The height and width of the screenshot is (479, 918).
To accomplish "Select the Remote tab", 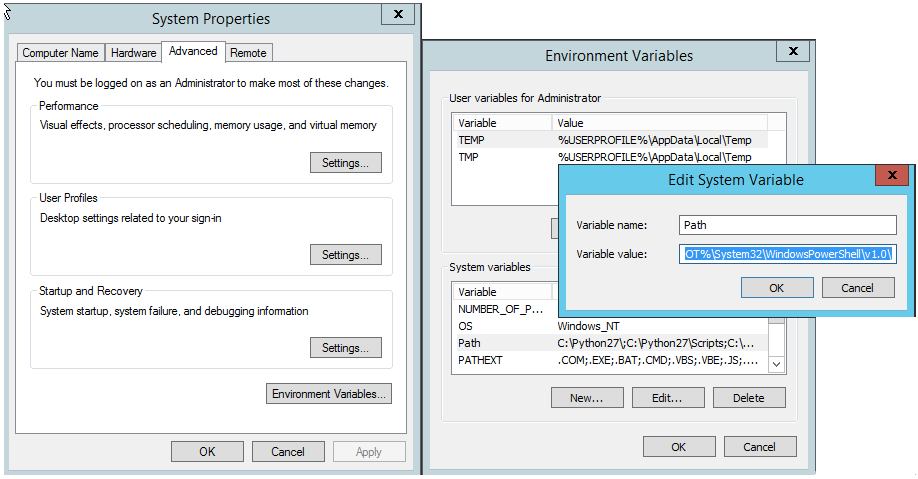I will (x=248, y=53).
